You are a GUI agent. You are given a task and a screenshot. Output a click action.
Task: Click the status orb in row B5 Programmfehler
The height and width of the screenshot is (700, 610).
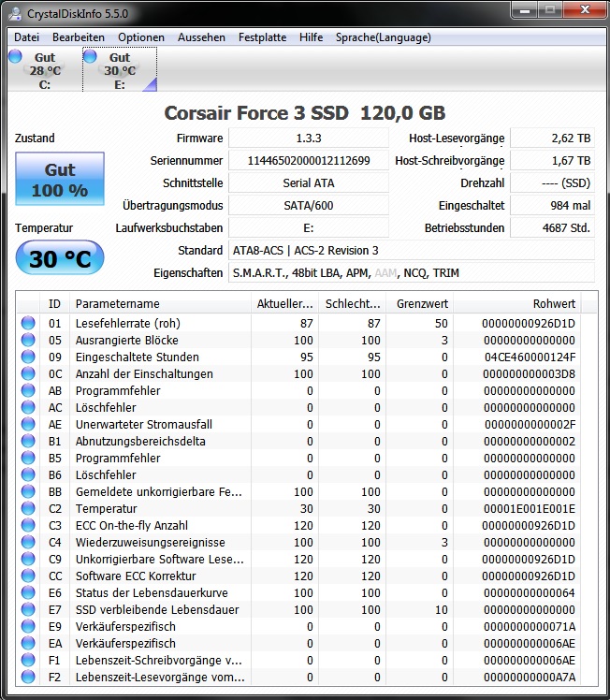28,458
